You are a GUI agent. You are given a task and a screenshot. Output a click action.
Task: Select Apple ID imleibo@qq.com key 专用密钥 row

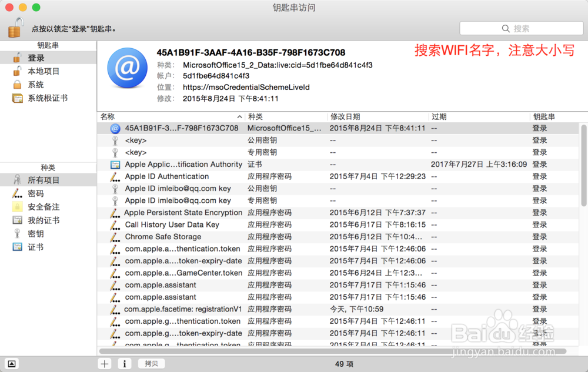coord(338,201)
